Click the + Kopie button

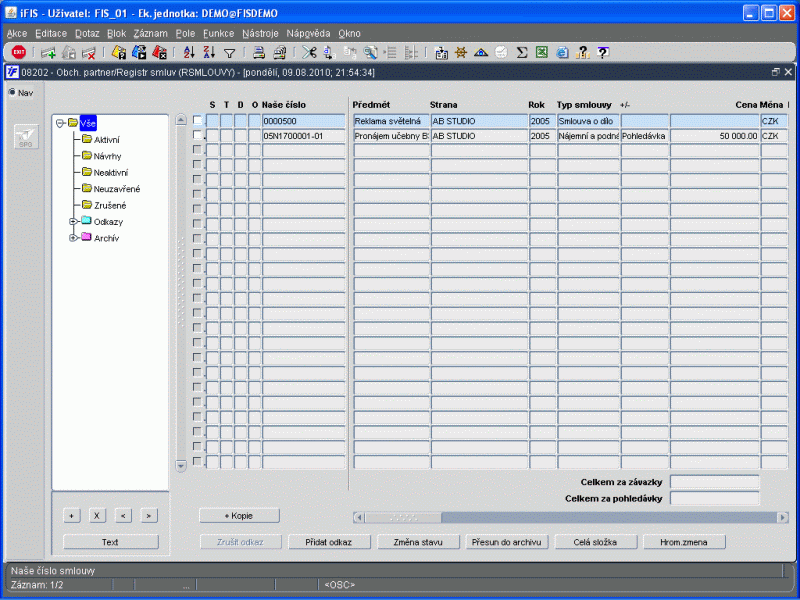239,515
